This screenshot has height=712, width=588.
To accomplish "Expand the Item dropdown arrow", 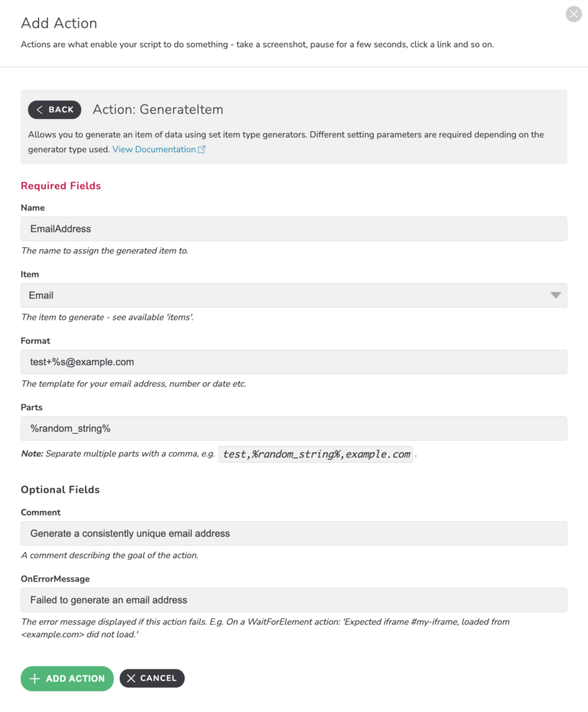I will pyautogui.click(x=555, y=296).
